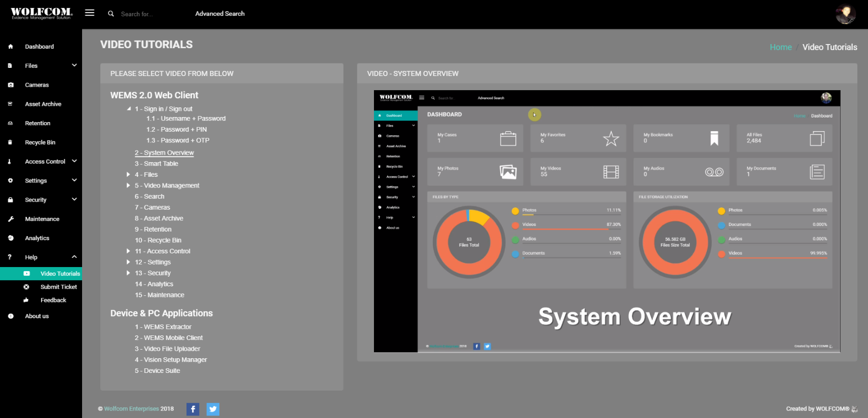Select Submit Ticket under Help
Image resolution: width=868 pixels, height=418 pixels.
point(59,287)
